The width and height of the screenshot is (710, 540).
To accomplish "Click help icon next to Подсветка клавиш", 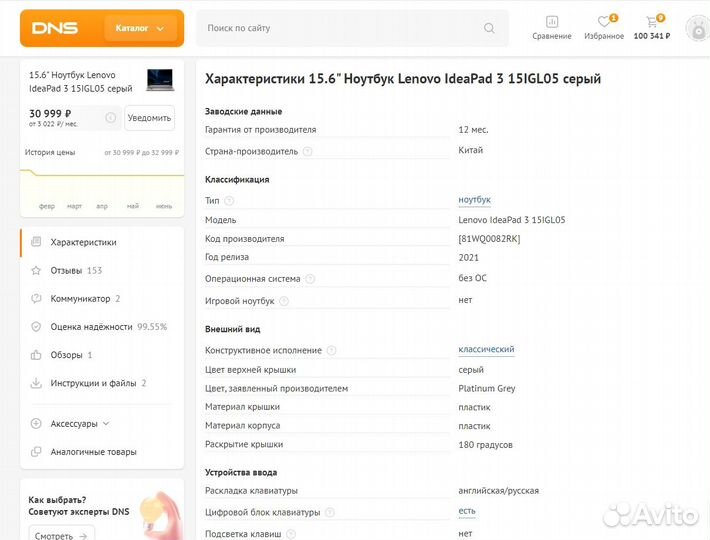I will pyautogui.click(x=291, y=534).
